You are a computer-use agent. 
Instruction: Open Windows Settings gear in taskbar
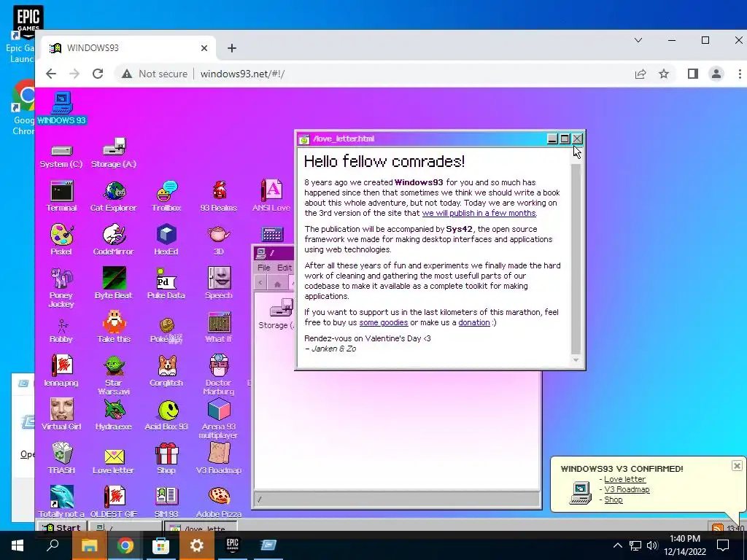[197, 545]
